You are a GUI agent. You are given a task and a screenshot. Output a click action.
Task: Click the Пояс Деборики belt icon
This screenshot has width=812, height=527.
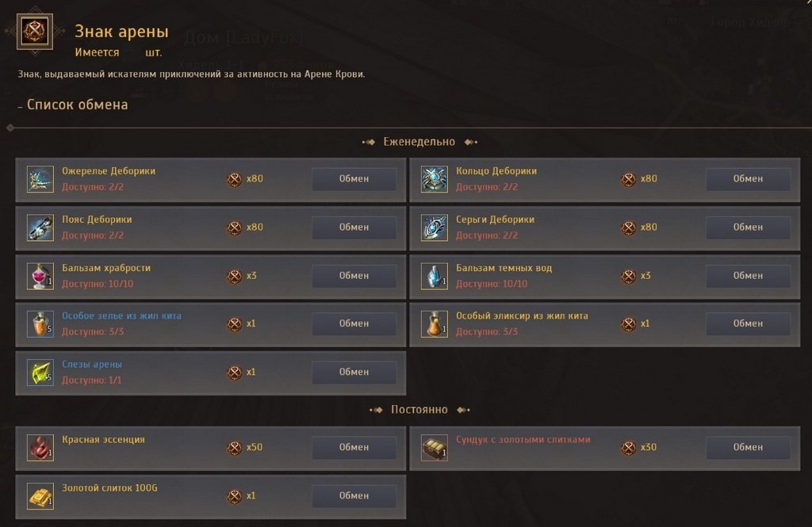tap(40, 227)
